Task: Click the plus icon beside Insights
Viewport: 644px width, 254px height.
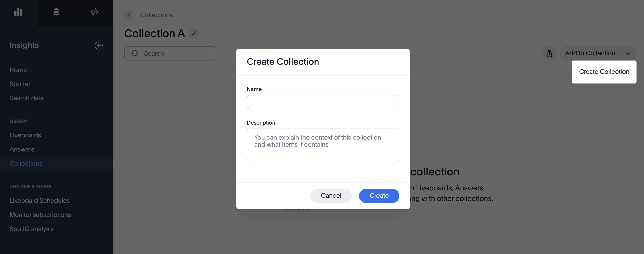Action: coord(99,45)
